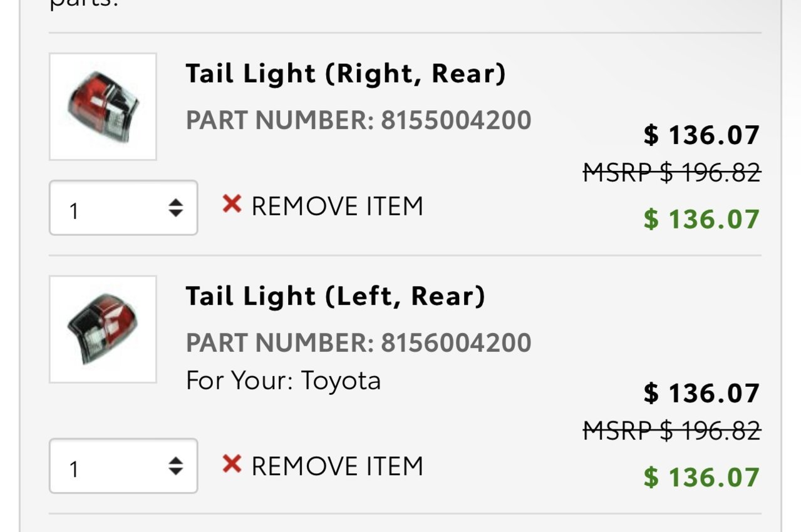
Task: Click the up-down arrows in Left tail light quantity
Action: [x=176, y=466]
